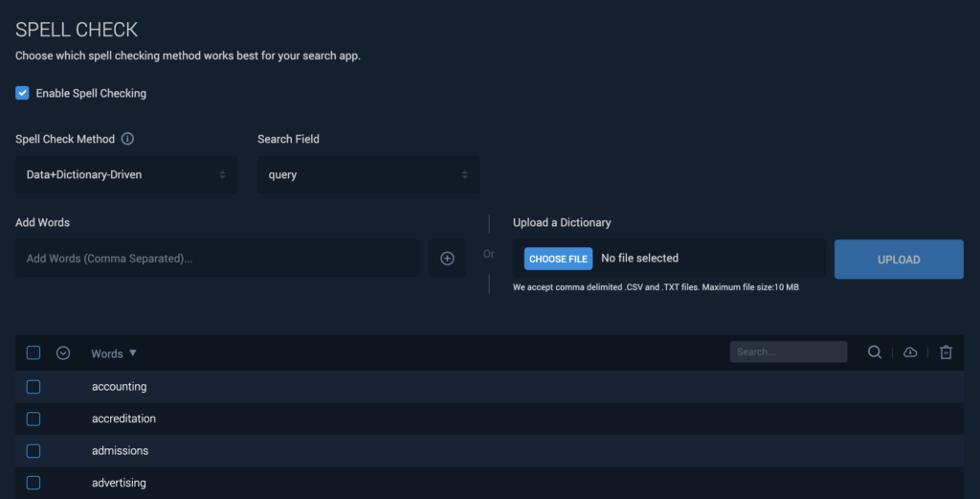The width and height of the screenshot is (980, 499).
Task: Click the plus icon to add words
Action: (447, 259)
